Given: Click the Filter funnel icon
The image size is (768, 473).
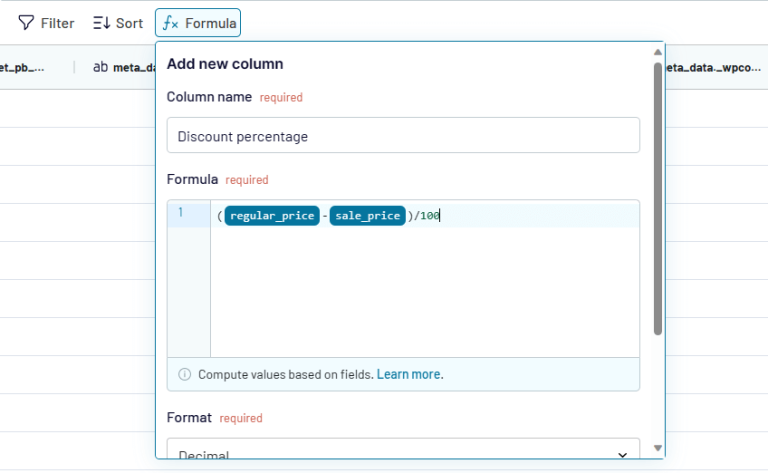Looking at the screenshot, I should point(26,22).
